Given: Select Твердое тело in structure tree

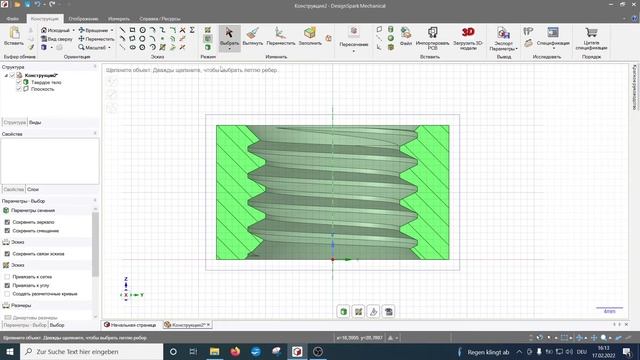Looking at the screenshot, I should coord(46,82).
